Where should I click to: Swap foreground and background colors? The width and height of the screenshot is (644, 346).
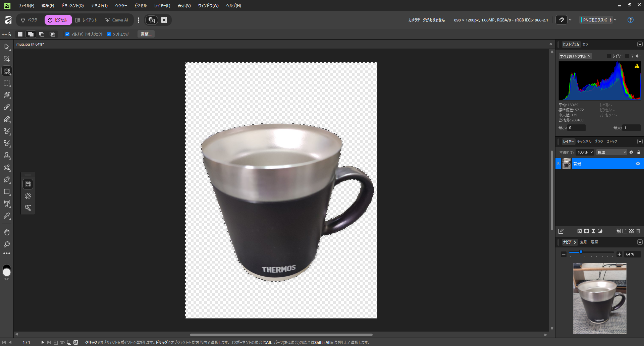coord(7,279)
